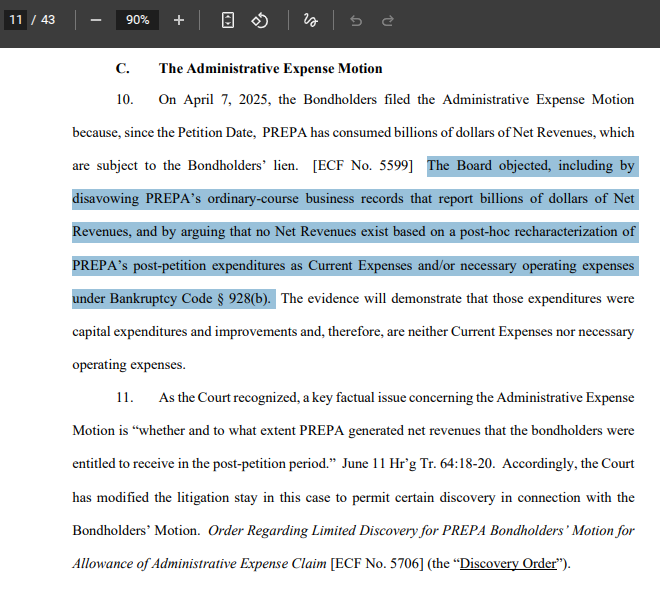Click the citation "[ECF No. 5599]"
The image size is (660, 600).
(x=363, y=165)
